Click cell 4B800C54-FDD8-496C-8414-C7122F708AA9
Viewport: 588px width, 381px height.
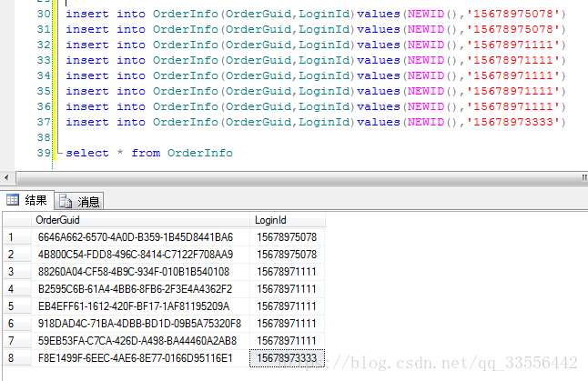(x=140, y=255)
